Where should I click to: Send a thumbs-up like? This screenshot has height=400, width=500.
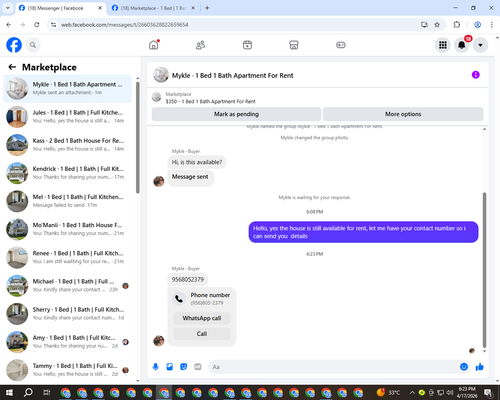(480, 367)
